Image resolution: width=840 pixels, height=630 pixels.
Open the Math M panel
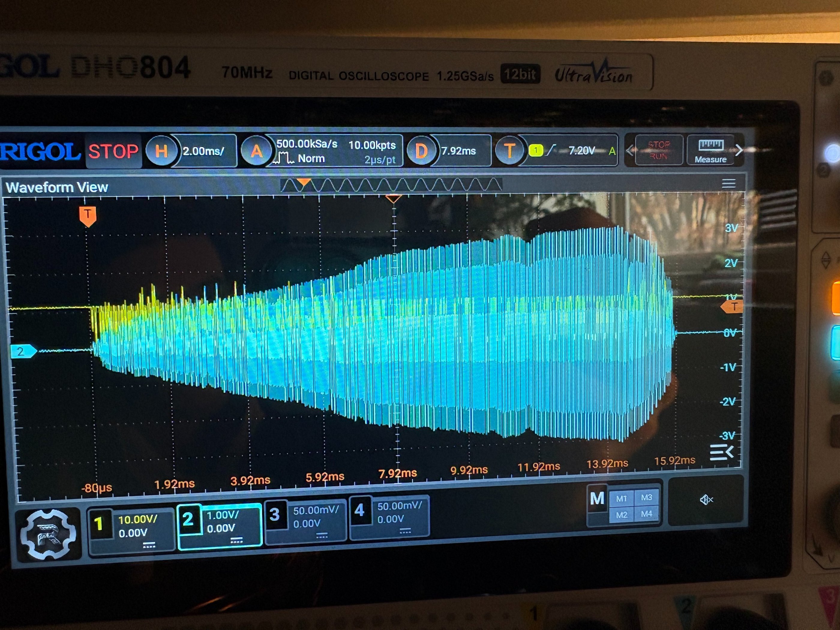click(x=597, y=499)
